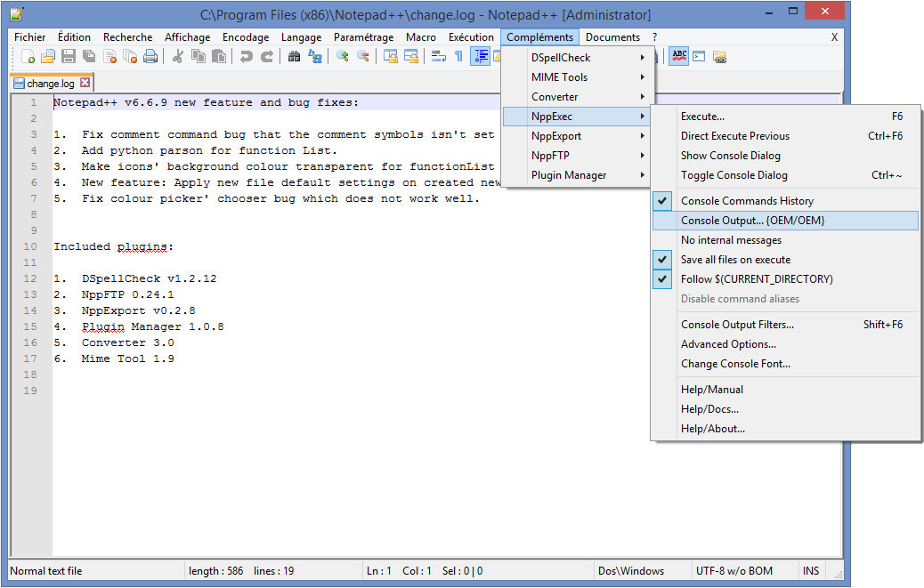924x588 pixels.
Task: Close the open Compléments menu
Action: [539, 37]
